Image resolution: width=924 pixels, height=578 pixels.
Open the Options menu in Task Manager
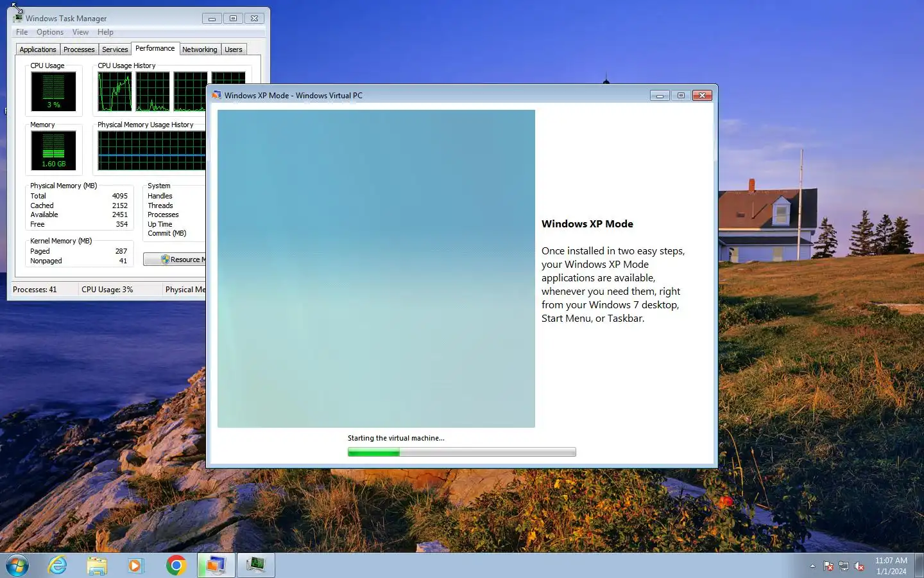50,32
